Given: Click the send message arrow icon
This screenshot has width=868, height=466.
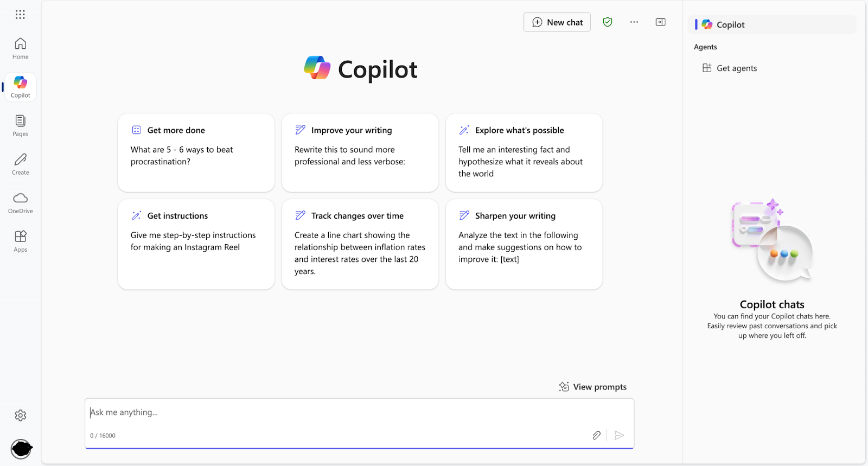Looking at the screenshot, I should click(619, 435).
